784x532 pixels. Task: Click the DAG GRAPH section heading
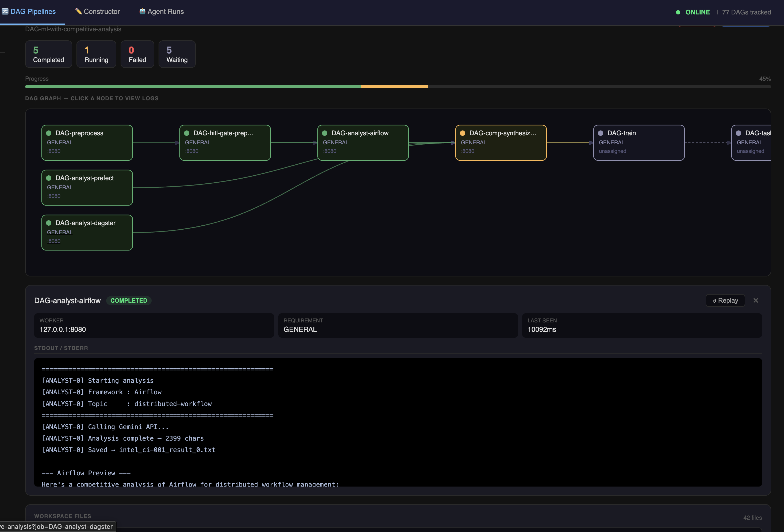tap(92, 98)
